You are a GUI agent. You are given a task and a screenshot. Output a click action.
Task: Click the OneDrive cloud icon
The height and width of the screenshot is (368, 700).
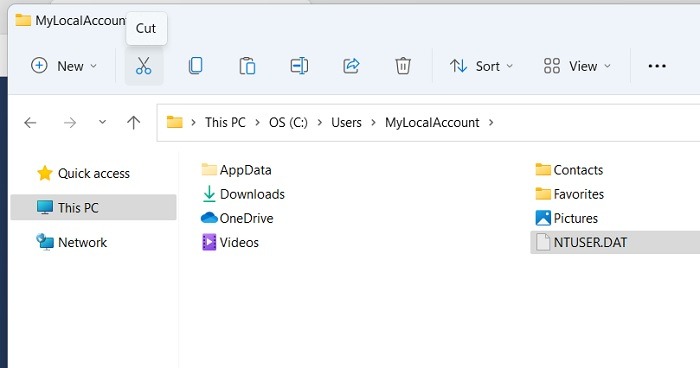[209, 218]
